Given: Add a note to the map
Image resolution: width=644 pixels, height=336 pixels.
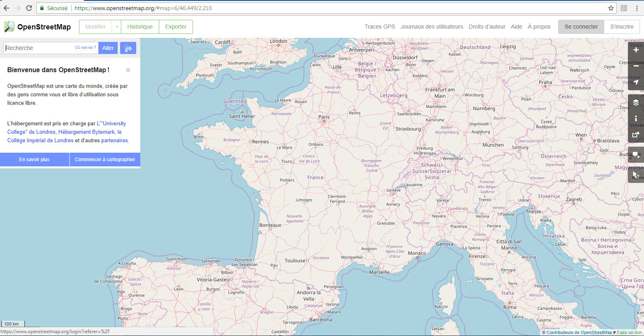Looking at the screenshot, I should (636, 155).
